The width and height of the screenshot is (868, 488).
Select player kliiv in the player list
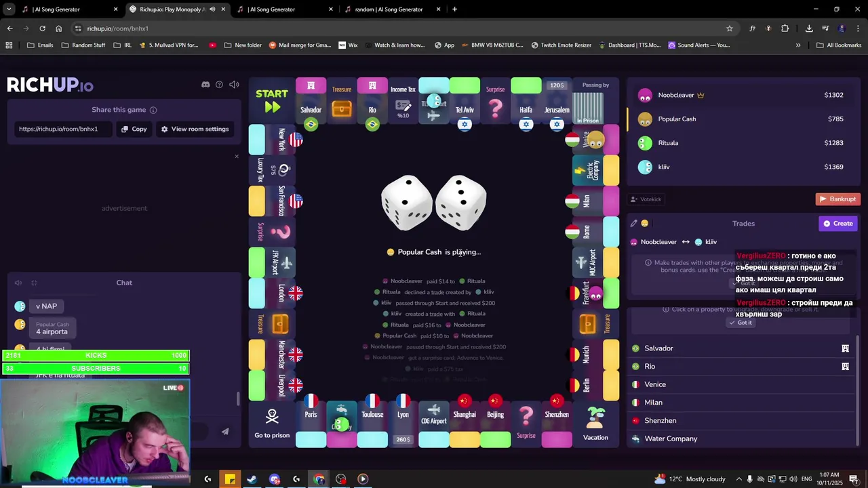click(x=744, y=167)
